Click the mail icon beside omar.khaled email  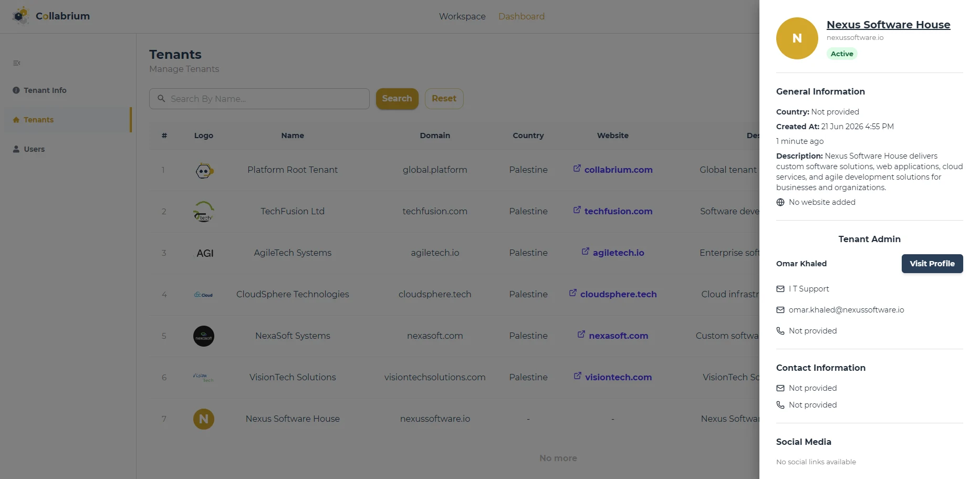click(780, 310)
